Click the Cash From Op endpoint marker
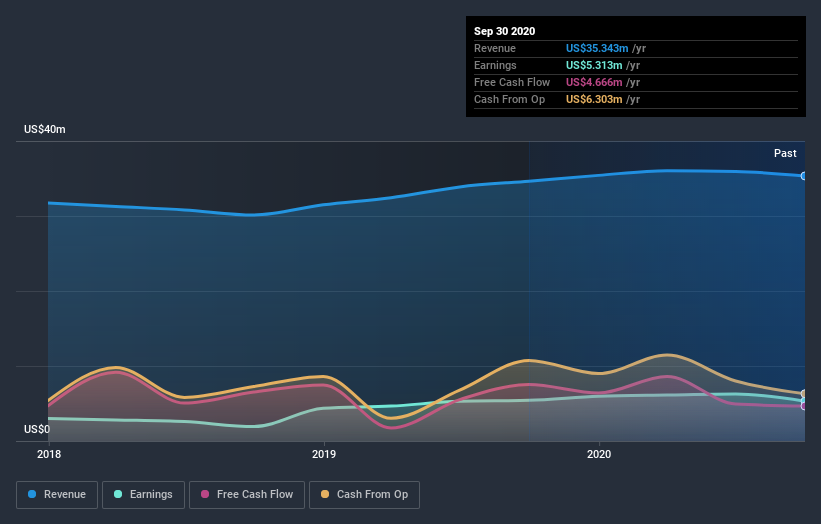The height and width of the screenshot is (524, 821). [804, 394]
